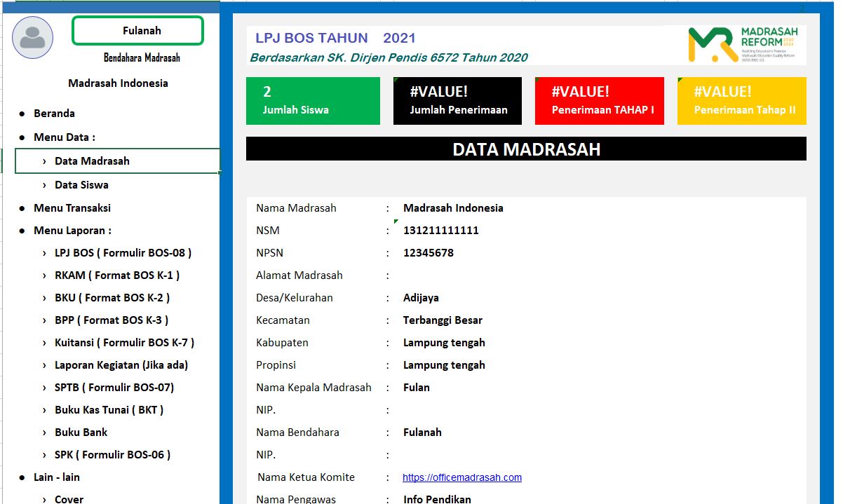Open the Jumlah Penerimaan summary card
Image resolution: width=843 pixels, height=504 pixels.
tap(457, 100)
